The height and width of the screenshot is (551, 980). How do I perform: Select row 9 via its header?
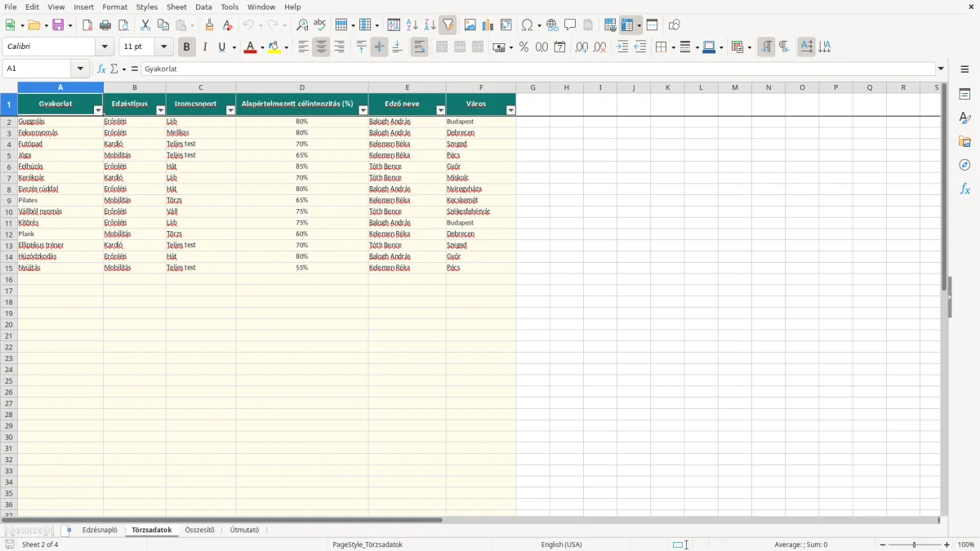(8, 200)
